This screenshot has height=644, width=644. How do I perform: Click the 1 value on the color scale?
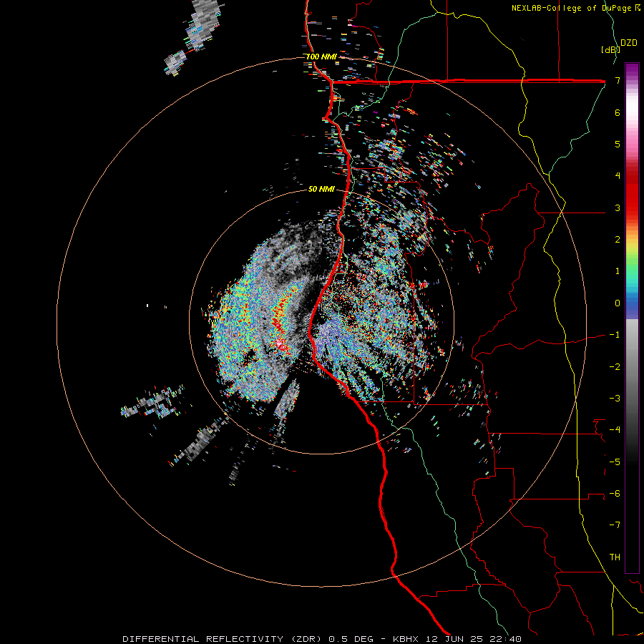click(x=618, y=271)
